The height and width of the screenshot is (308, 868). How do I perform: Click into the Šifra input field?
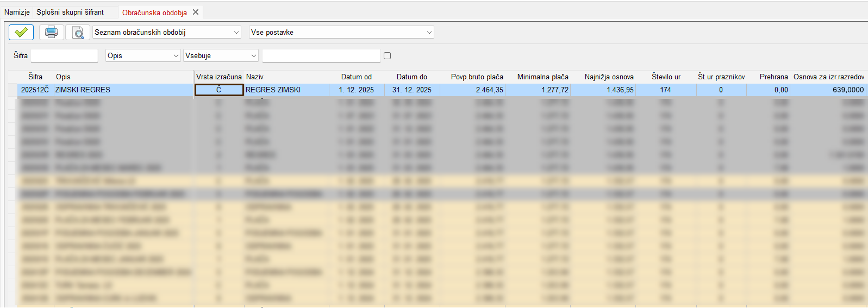pyautogui.click(x=64, y=55)
